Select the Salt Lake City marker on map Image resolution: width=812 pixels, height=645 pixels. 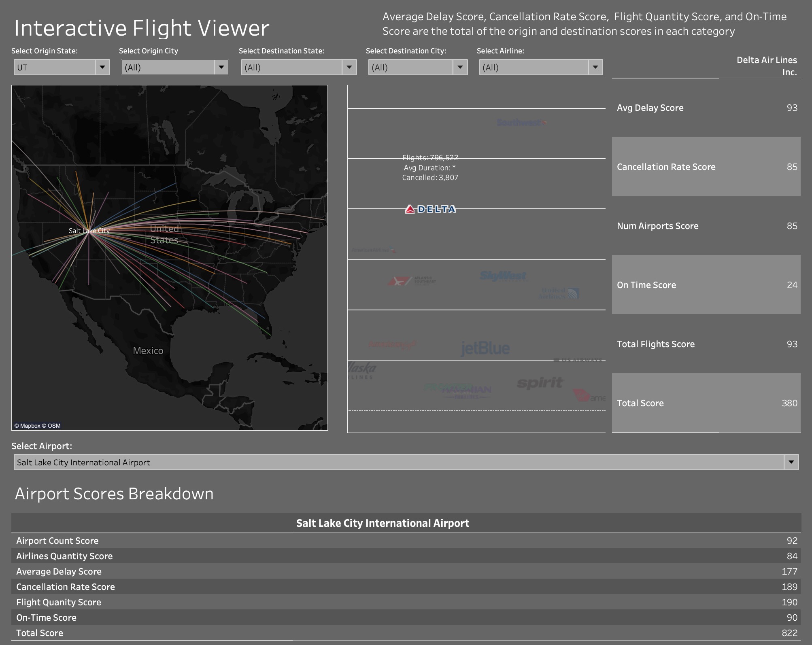click(x=90, y=231)
